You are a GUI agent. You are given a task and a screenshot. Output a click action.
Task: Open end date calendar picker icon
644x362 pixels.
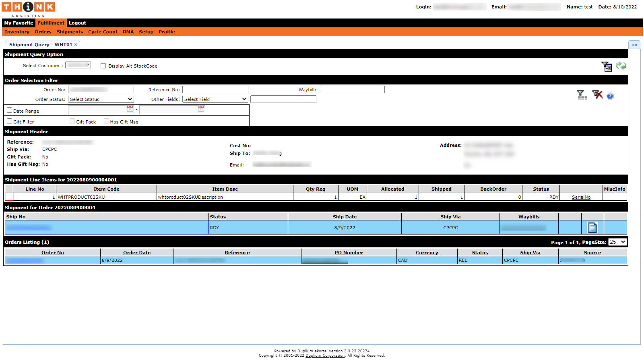[x=201, y=109]
